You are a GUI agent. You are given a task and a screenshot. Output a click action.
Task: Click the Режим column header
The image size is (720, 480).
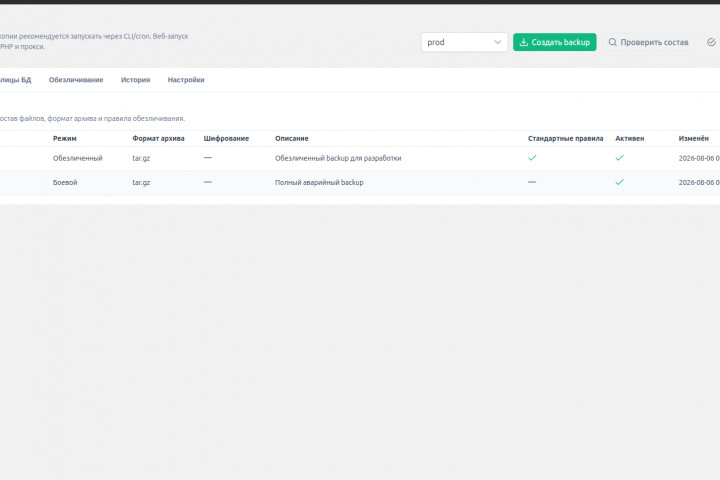(x=65, y=138)
